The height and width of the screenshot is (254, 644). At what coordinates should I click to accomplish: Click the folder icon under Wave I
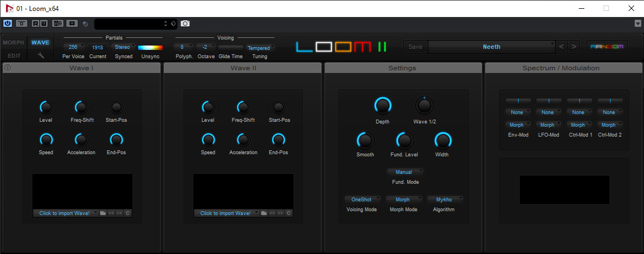click(x=103, y=213)
